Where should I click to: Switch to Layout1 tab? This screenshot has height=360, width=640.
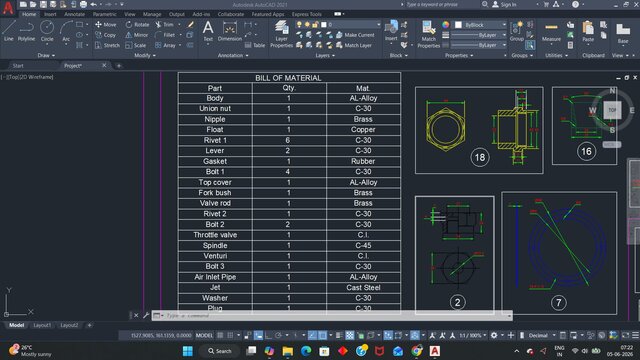coord(42,325)
